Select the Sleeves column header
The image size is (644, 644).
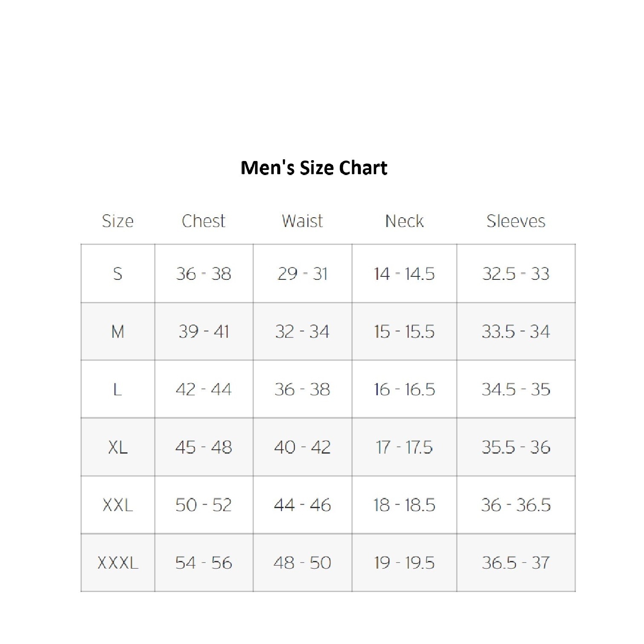tap(516, 221)
